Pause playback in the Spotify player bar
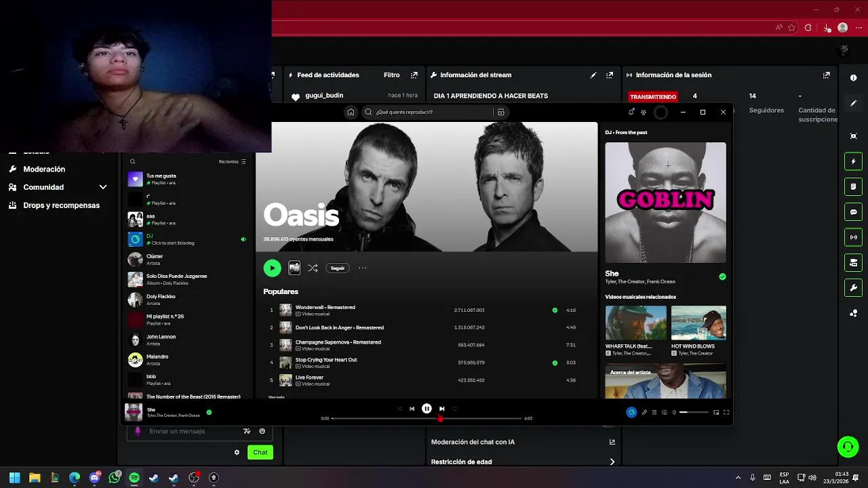Image resolution: width=868 pixels, height=488 pixels. tap(427, 409)
